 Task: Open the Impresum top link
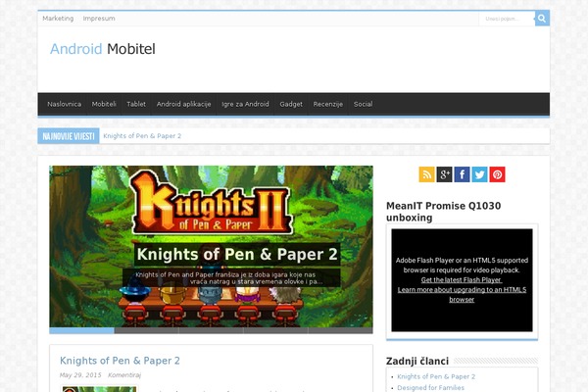coord(99,19)
